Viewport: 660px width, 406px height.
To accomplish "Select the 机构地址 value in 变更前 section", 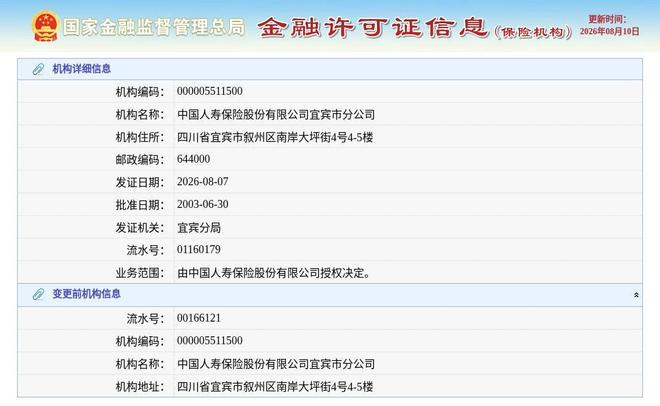I will click(275, 386).
